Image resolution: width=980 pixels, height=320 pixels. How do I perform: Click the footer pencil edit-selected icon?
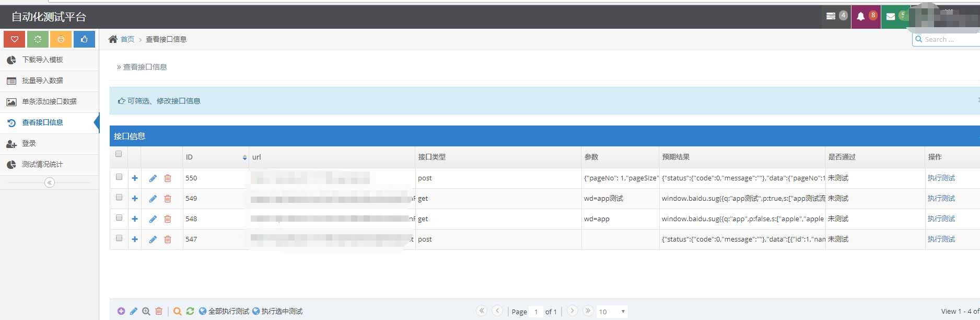click(x=134, y=311)
